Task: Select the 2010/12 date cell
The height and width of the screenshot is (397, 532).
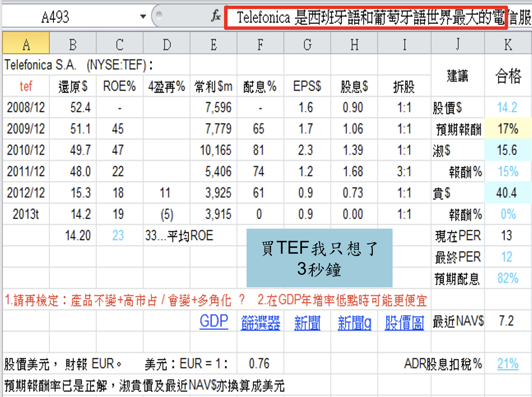Action: pos(26,150)
